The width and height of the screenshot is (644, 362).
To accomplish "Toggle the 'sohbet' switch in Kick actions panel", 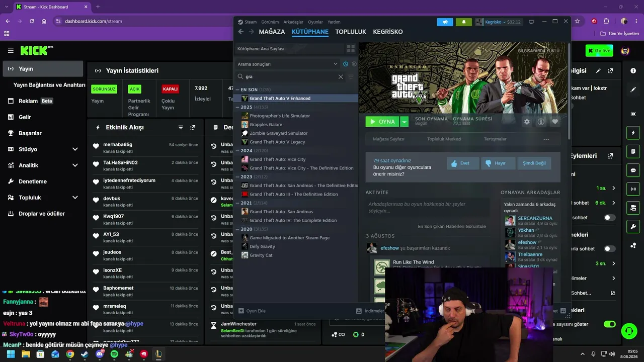I will [x=610, y=218].
